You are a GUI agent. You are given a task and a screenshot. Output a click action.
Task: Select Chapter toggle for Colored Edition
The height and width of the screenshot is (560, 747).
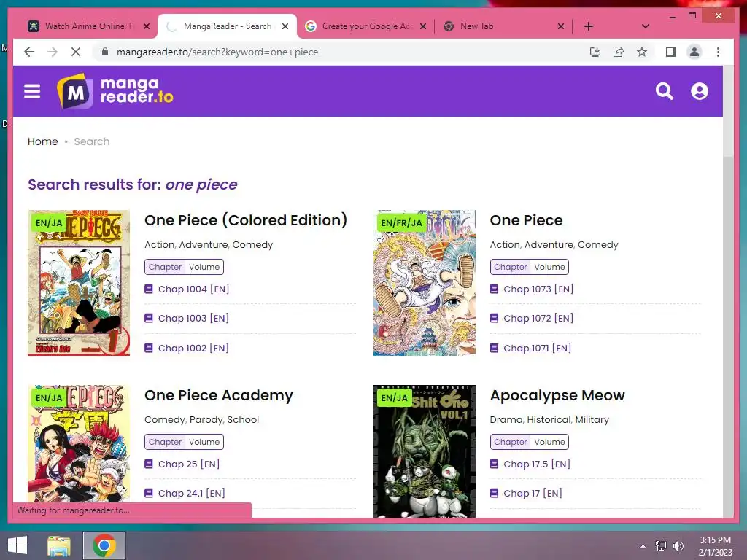click(165, 267)
